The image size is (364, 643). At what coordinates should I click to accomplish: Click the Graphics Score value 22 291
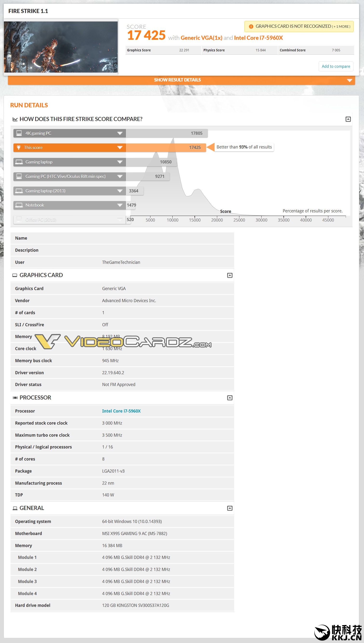tap(184, 50)
